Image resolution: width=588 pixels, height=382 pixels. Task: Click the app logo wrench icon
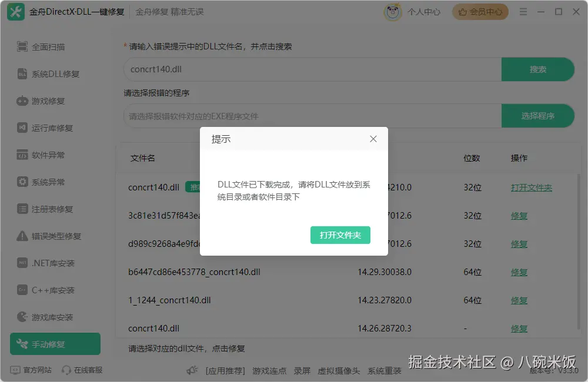(x=16, y=12)
